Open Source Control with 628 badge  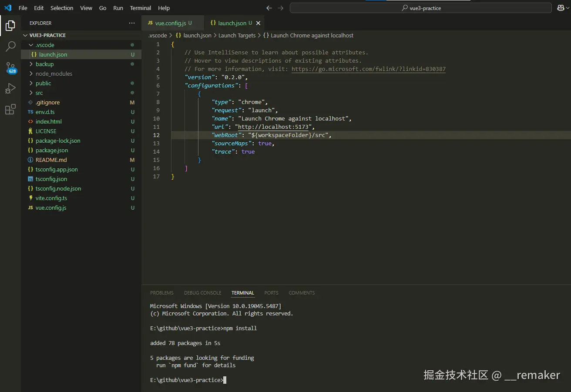10,68
